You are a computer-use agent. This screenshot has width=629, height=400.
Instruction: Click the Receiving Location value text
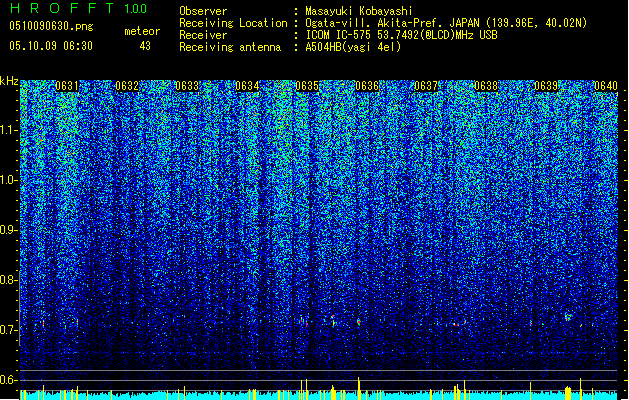pos(446,23)
